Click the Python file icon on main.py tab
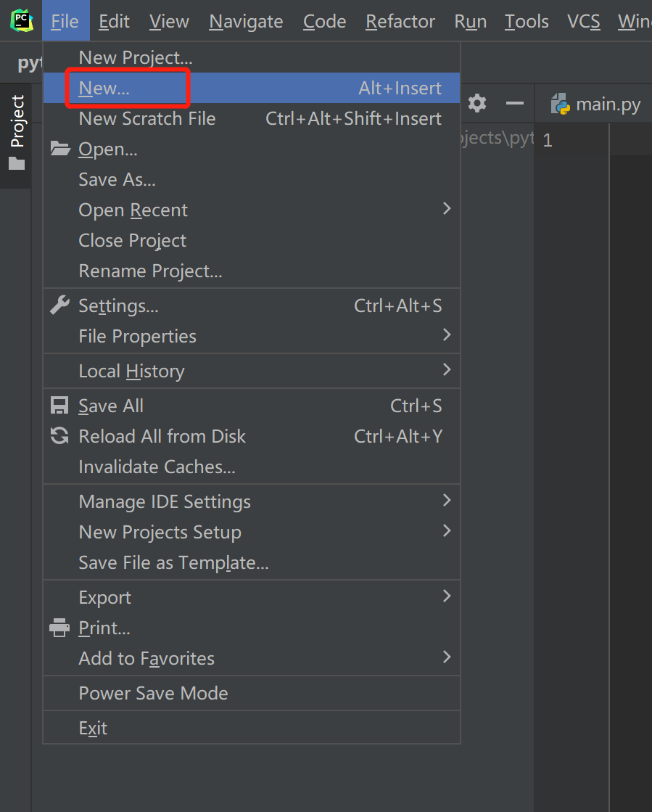Image resolution: width=652 pixels, height=812 pixels. point(560,104)
